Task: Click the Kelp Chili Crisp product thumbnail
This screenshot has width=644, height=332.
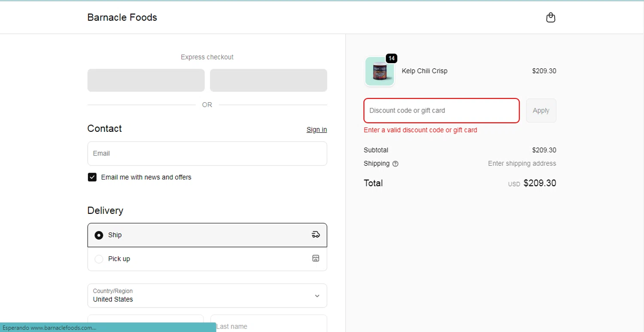Action: pos(380,71)
